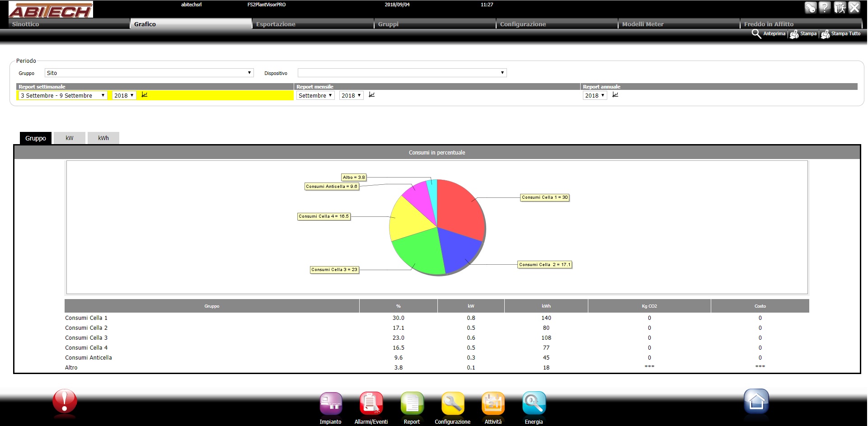Open the Energia magnifier icon
This screenshot has width=868, height=426.
534,403
